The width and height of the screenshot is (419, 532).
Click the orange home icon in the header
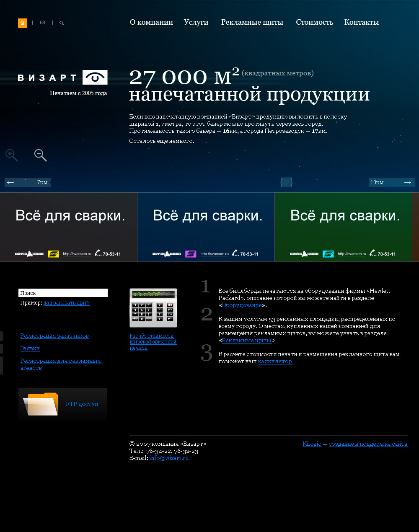pyautogui.click(x=22, y=23)
